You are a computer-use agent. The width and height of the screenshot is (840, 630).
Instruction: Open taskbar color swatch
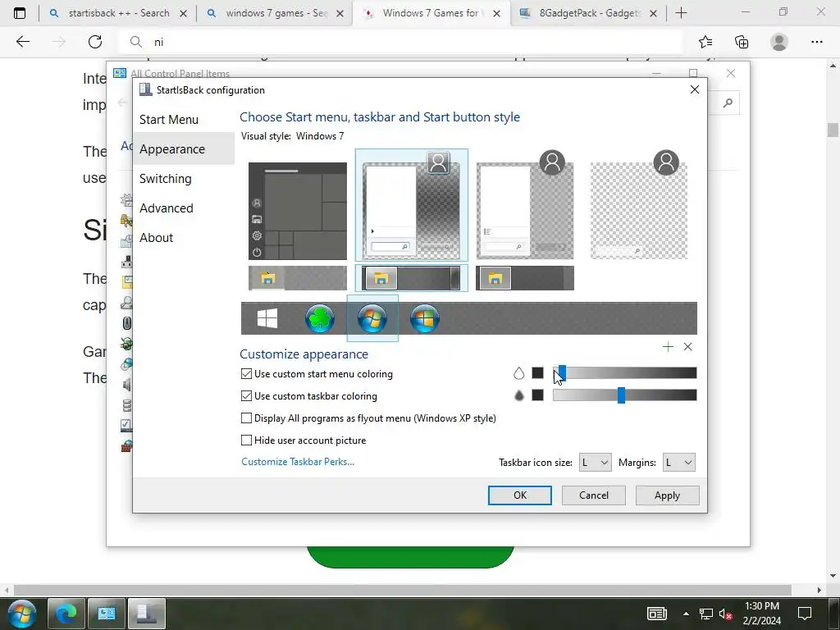click(537, 395)
